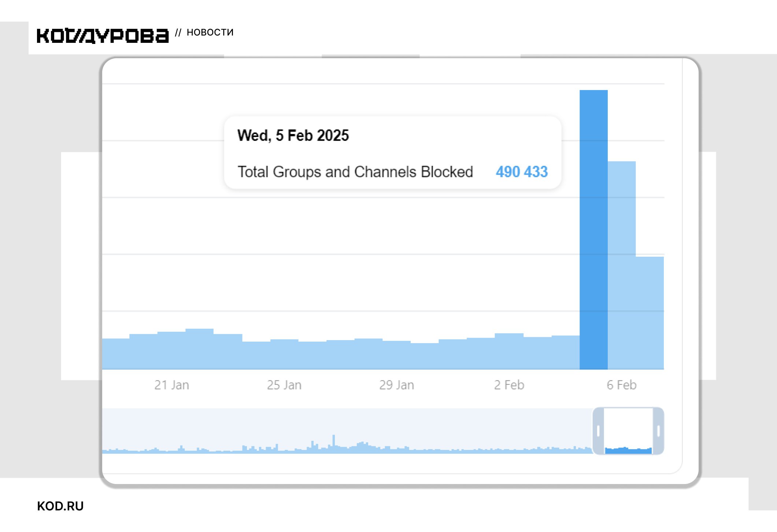Click the Total Groups and Channels Blocked label

(x=355, y=172)
